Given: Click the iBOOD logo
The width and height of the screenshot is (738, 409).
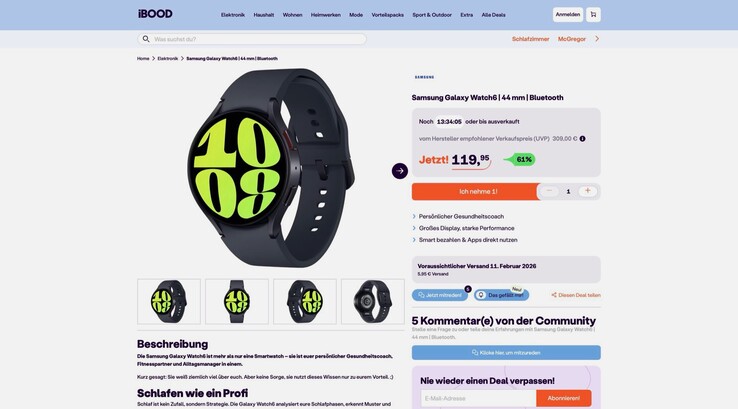Looking at the screenshot, I should point(155,14).
